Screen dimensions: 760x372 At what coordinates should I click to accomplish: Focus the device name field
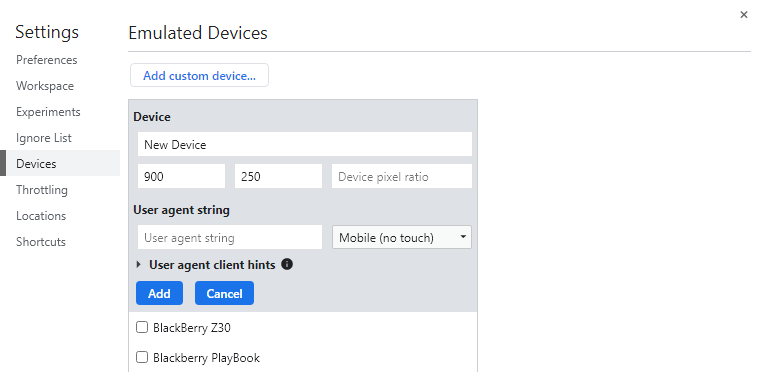(x=305, y=144)
